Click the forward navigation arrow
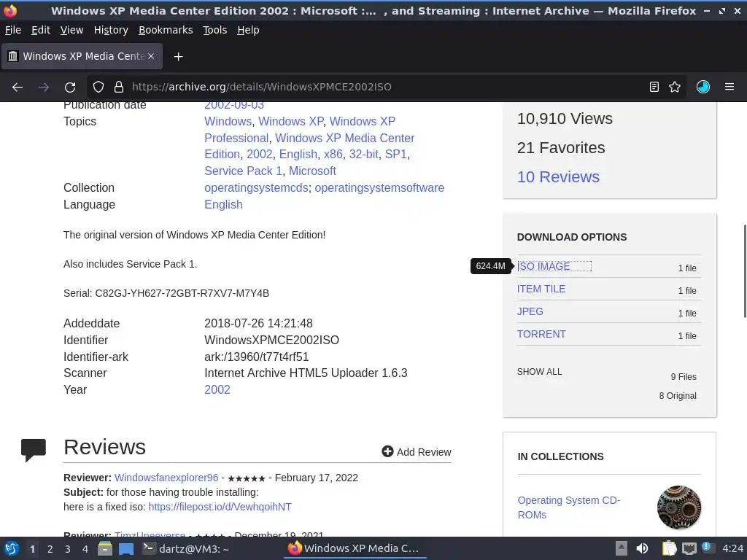The height and width of the screenshot is (560, 747). click(43, 87)
